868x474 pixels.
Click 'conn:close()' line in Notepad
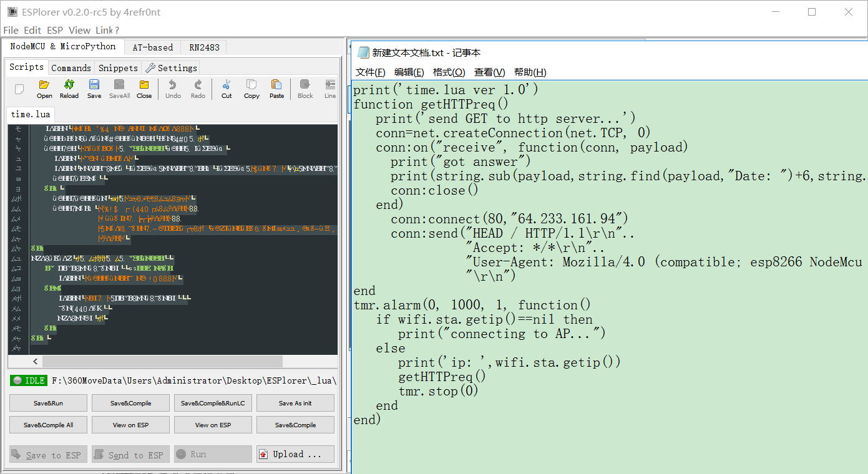pyautogui.click(x=435, y=190)
